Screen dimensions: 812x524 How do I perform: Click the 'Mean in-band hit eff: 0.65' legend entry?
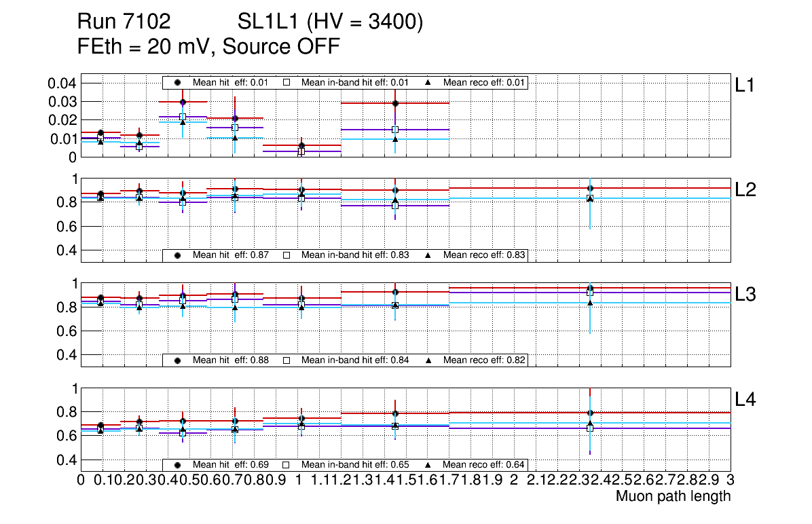click(355, 465)
